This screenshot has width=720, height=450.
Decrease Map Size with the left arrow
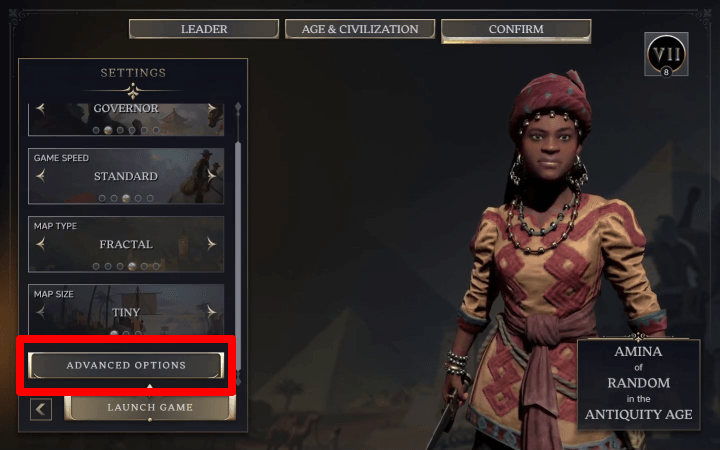[x=41, y=312]
